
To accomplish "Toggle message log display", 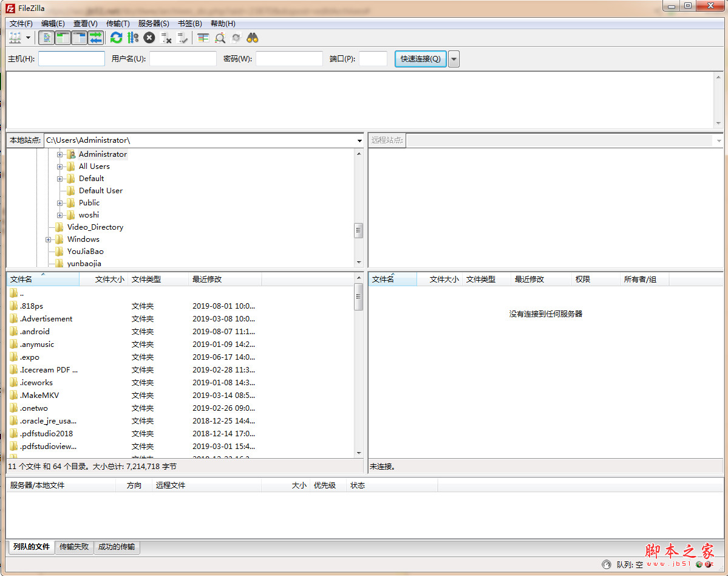I will 46,38.
